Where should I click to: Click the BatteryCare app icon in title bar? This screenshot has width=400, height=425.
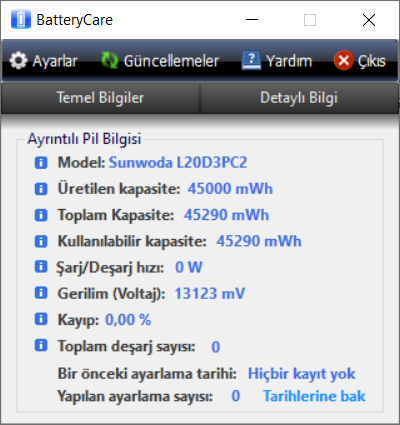[x=21, y=20]
